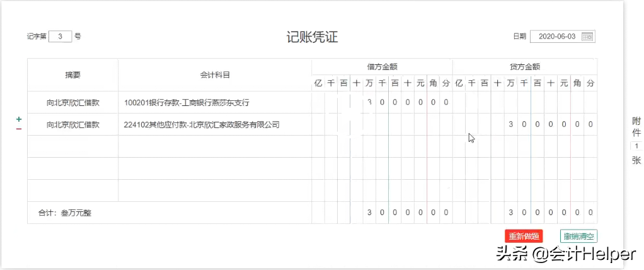This screenshot has height=270, width=644.
Task: Select the first row summary 向北京欣汇借款
Action: coord(72,103)
